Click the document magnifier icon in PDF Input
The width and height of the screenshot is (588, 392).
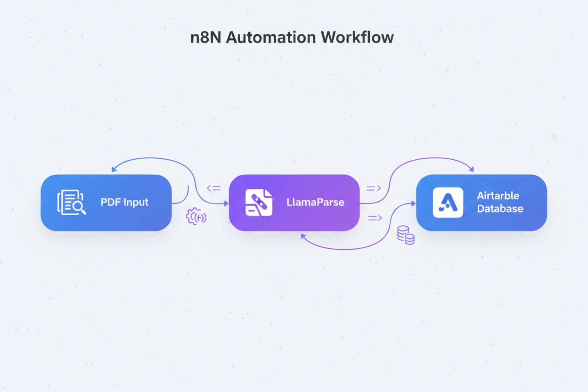(x=72, y=203)
